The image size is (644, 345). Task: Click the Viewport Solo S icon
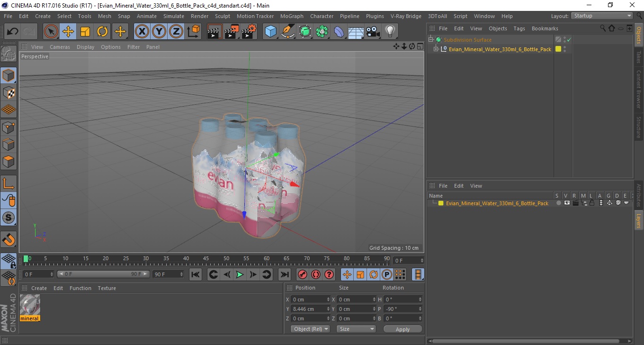coord(9,218)
